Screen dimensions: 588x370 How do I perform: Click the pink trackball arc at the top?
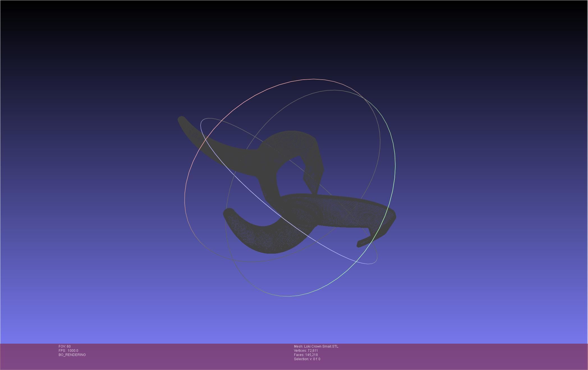[x=309, y=80]
